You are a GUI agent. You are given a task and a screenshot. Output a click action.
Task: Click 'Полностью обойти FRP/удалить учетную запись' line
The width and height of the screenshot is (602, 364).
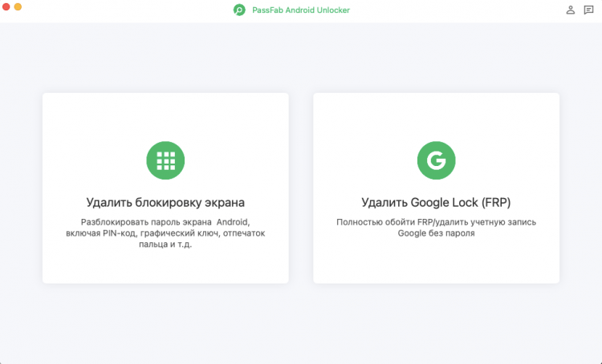click(436, 221)
